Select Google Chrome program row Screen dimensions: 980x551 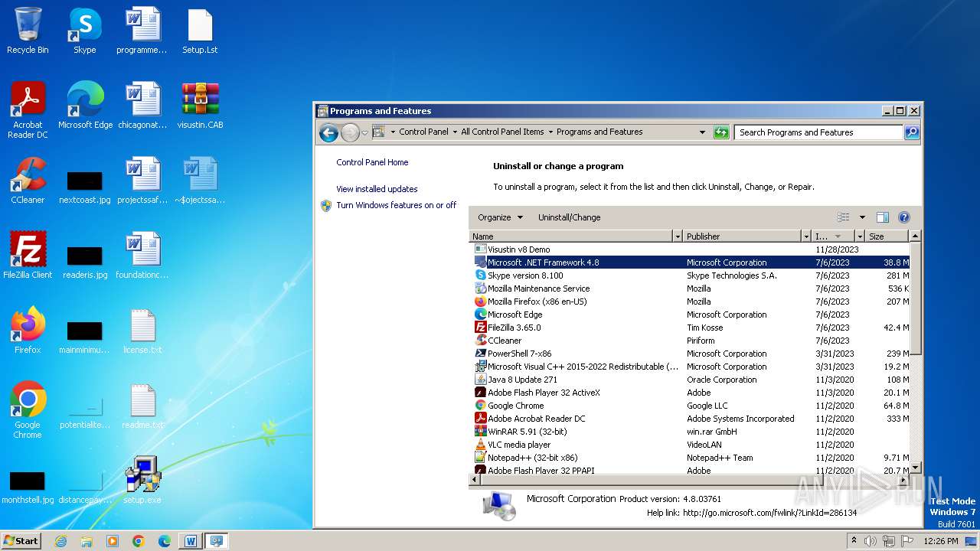[689, 406]
